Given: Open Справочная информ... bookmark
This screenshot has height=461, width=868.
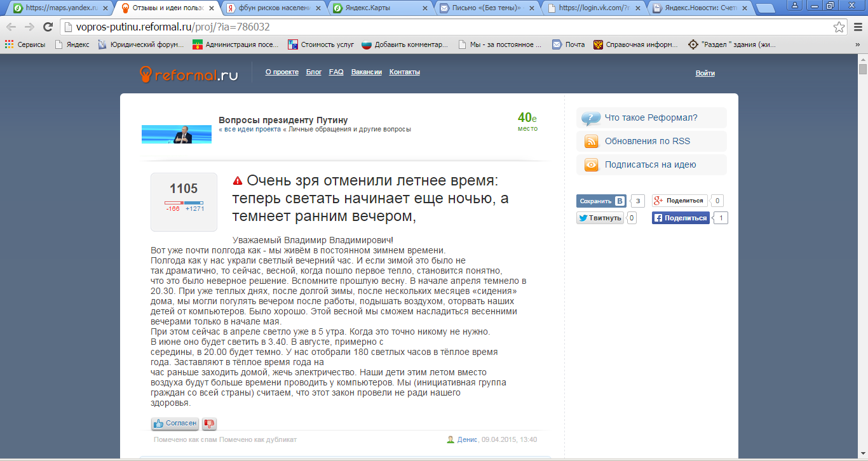Looking at the screenshot, I should (637, 44).
